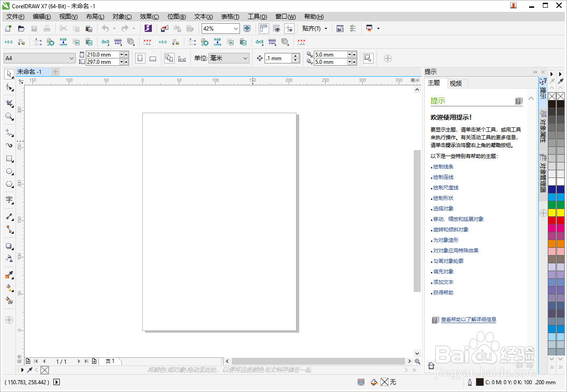Image resolution: width=567 pixels, height=392 pixels.
Task: Select the Ellipse tool
Action: pyautogui.click(x=9, y=172)
